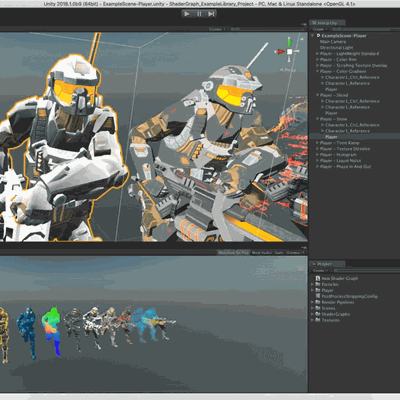The height and width of the screenshot is (400, 400).
Task: Expand the Particles folder arrow
Action: pos(313,284)
